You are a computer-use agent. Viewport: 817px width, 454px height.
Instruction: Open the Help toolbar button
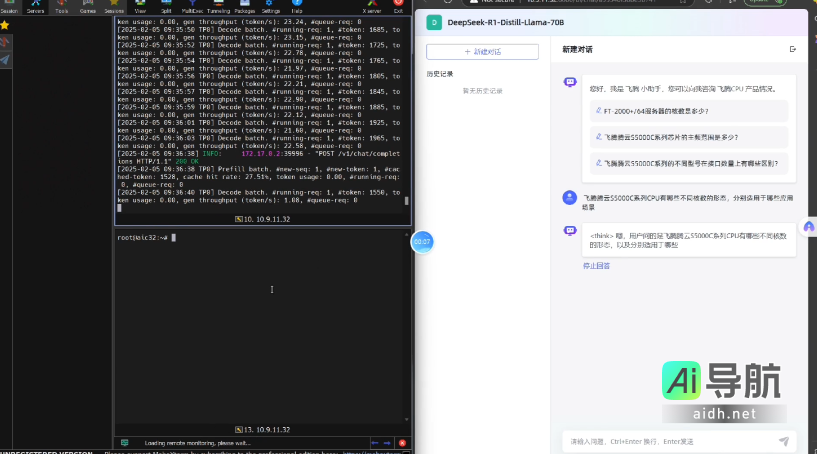click(296, 6)
